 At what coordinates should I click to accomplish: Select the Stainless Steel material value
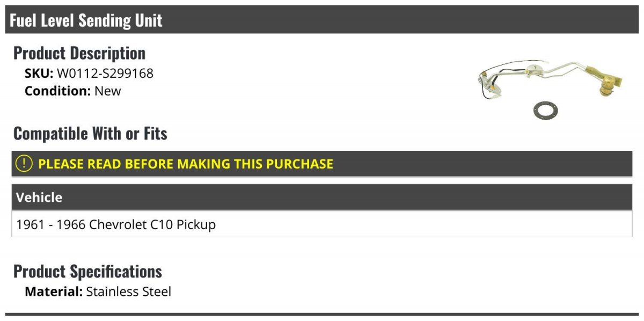click(129, 292)
